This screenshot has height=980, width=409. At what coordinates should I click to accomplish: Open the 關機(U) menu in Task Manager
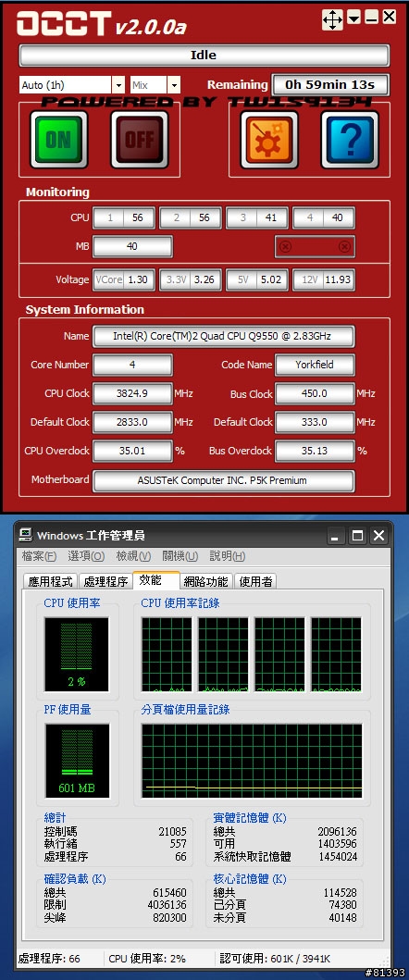[180, 556]
